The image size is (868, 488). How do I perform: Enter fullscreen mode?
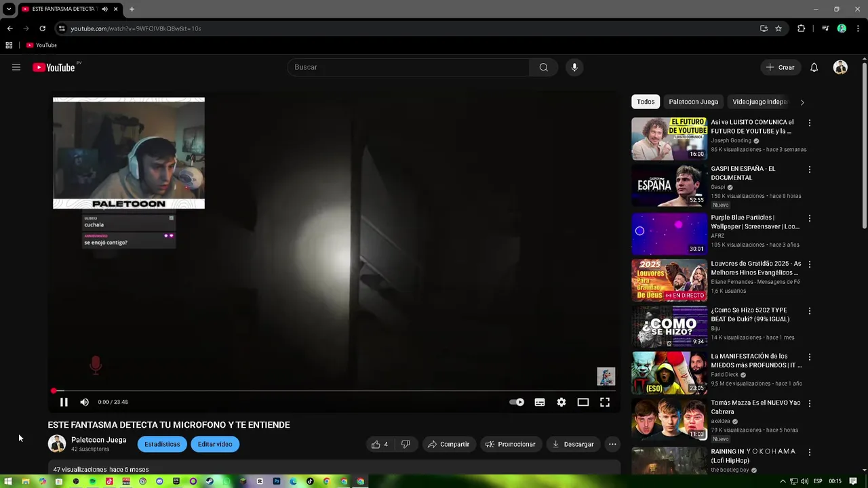605,402
